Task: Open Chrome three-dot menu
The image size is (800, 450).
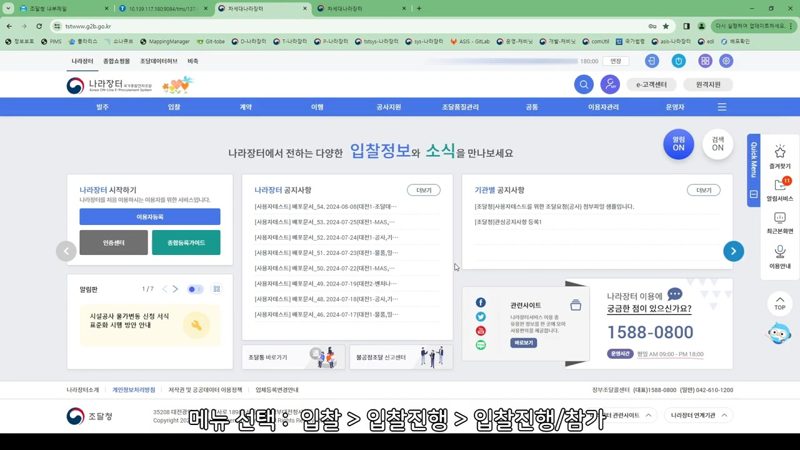Action: (791, 26)
